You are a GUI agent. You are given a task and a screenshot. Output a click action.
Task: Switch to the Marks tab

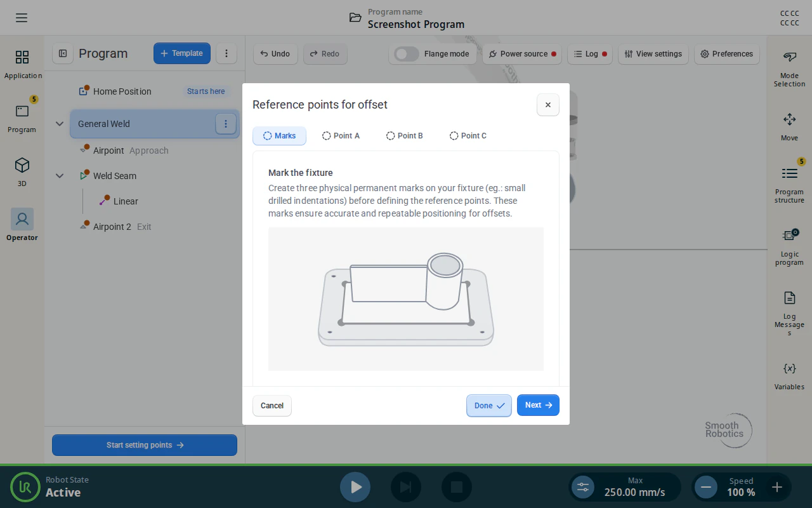pyautogui.click(x=279, y=136)
